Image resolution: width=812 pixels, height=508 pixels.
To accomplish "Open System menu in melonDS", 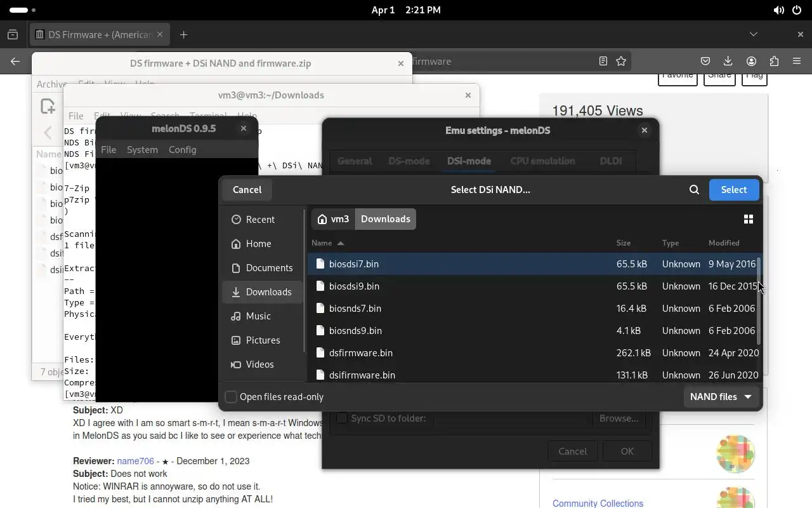I will point(142,149).
